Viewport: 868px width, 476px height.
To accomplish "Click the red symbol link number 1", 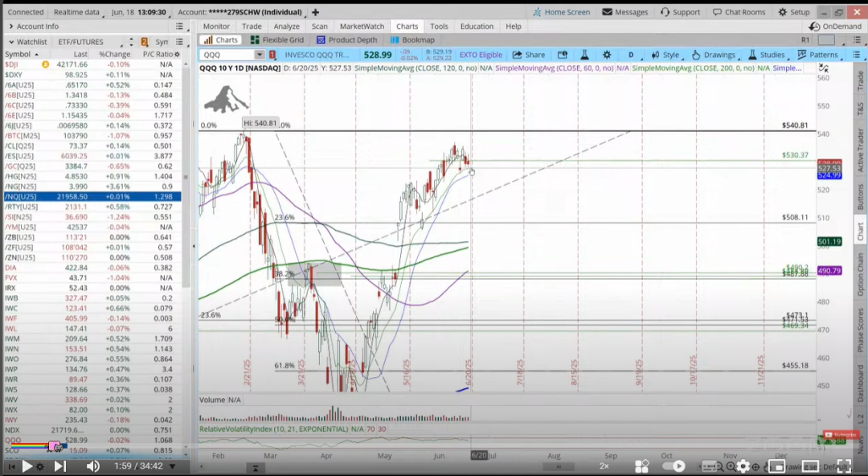I will click(272, 55).
